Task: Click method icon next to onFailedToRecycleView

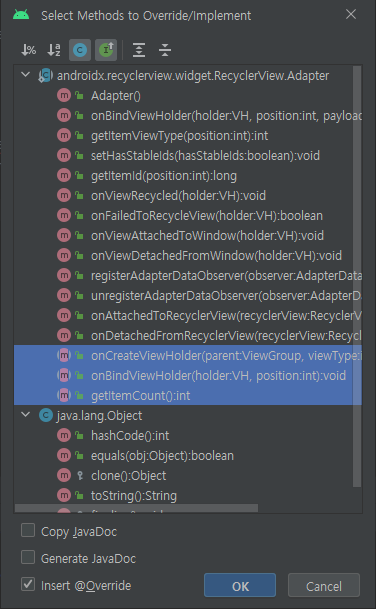Action: (64, 216)
